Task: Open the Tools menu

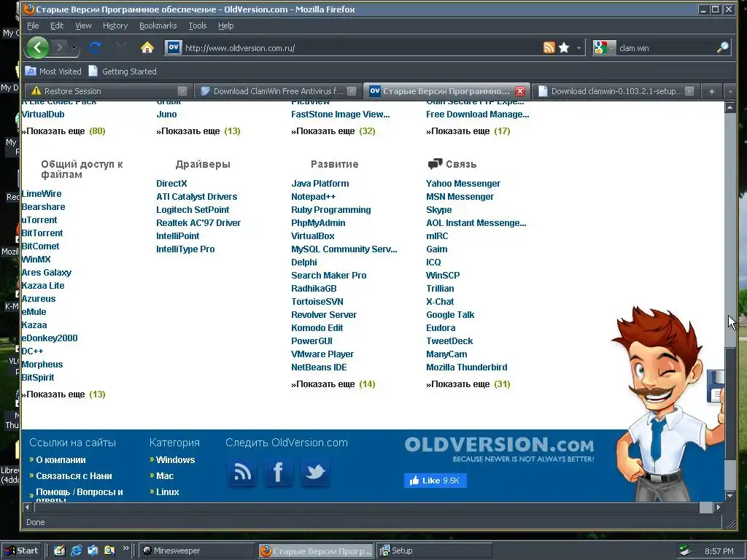Action: pyautogui.click(x=197, y=26)
